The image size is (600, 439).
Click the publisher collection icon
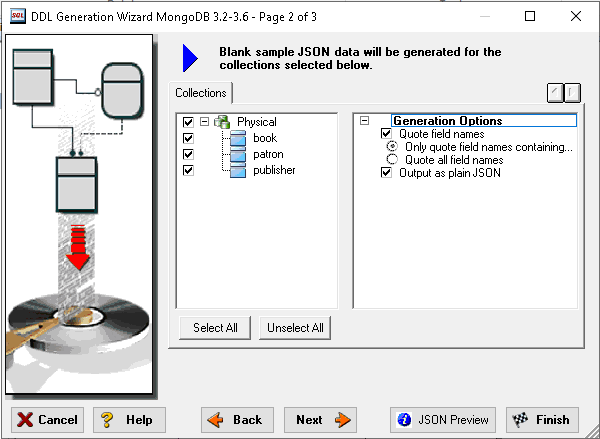[x=238, y=170]
